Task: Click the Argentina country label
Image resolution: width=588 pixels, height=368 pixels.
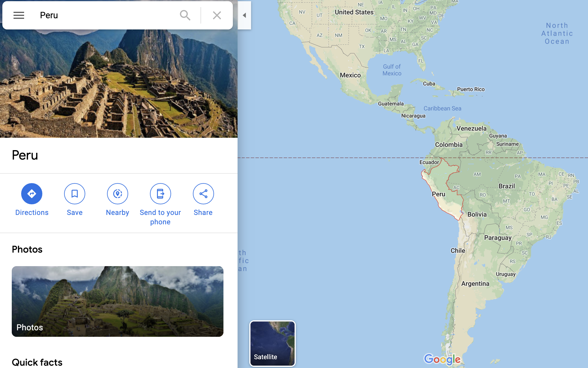Action: point(475,284)
